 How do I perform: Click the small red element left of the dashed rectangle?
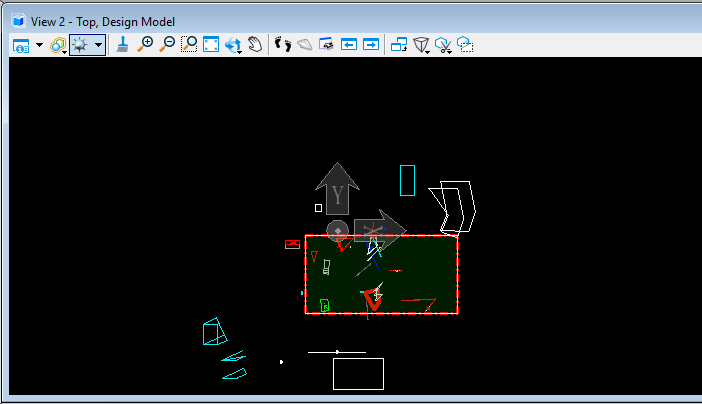(x=292, y=244)
